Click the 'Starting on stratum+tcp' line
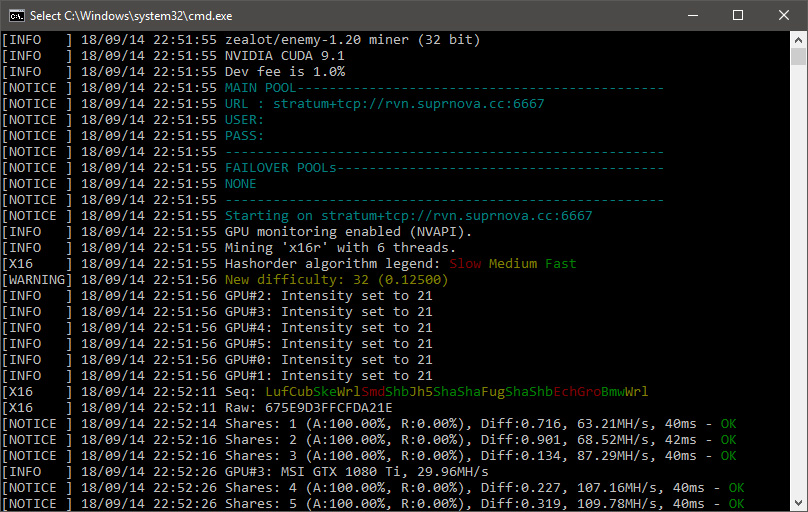 coord(409,215)
